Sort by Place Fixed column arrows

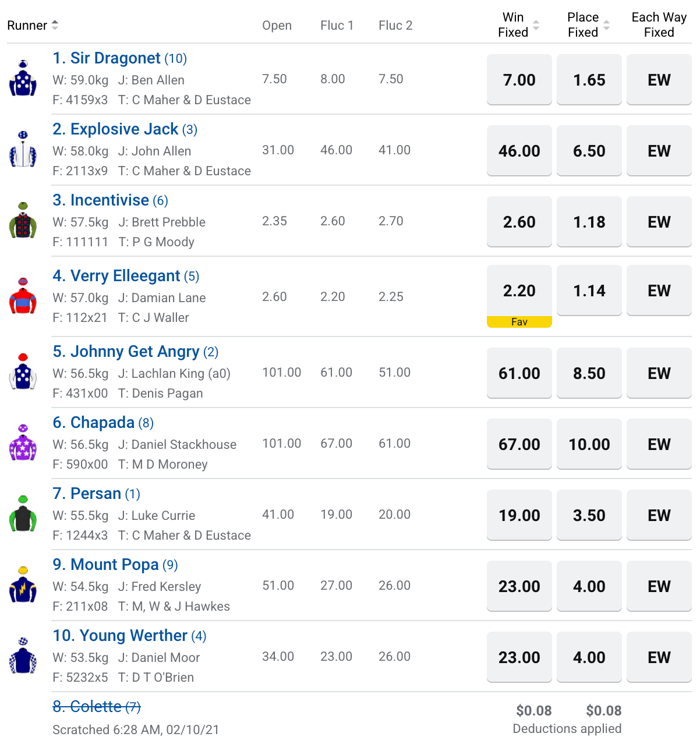click(x=606, y=25)
